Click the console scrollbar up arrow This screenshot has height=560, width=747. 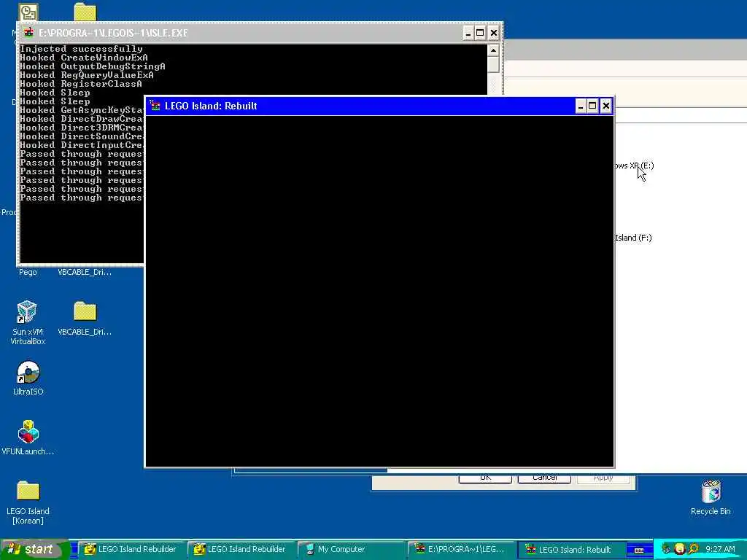(x=493, y=50)
